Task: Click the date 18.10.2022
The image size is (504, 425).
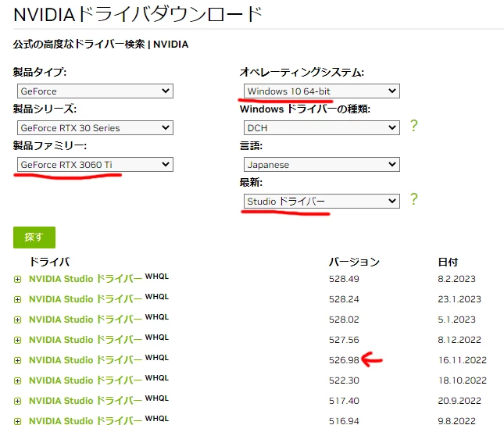Action: click(x=463, y=380)
